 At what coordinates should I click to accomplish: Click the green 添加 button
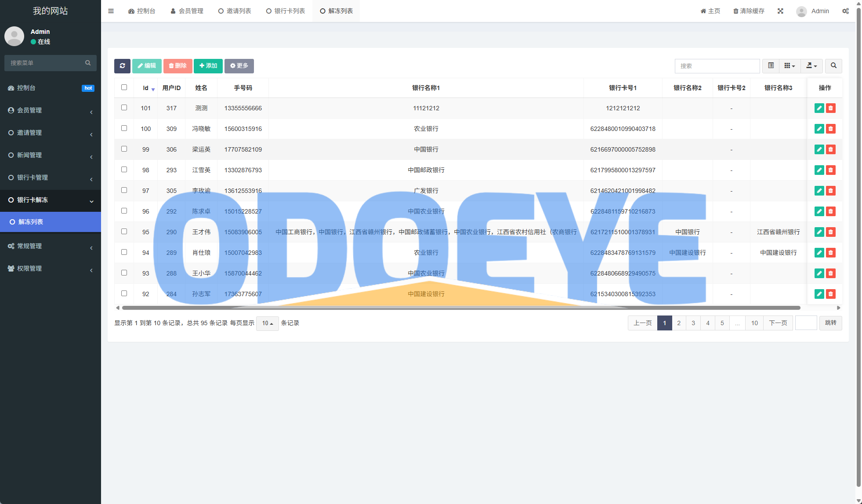coord(208,66)
